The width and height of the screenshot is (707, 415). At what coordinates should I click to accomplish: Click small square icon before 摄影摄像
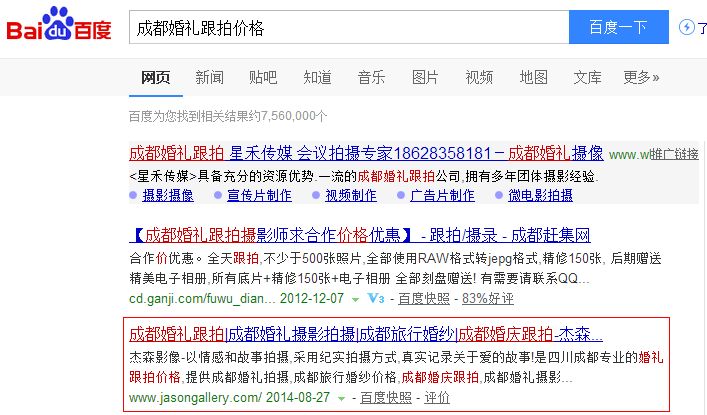point(134,196)
